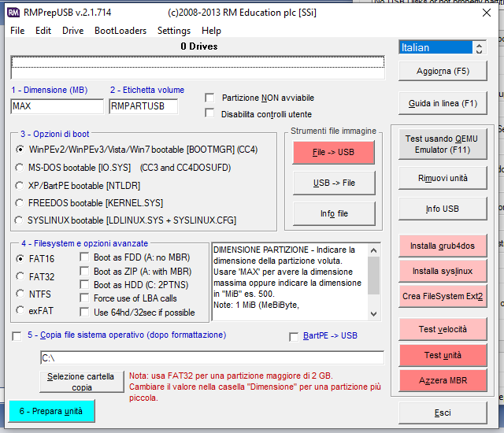Click the Aggiorna (F5) button
This screenshot has width=504, height=433.
[443, 71]
